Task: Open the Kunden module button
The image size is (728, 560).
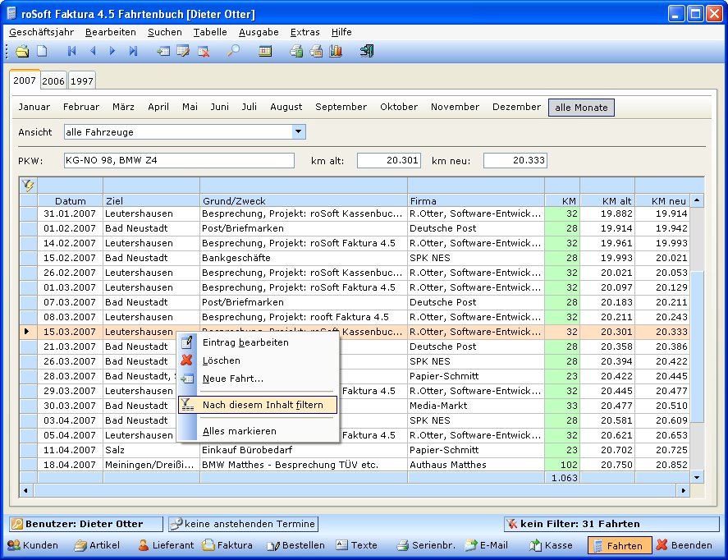Action: point(33,545)
